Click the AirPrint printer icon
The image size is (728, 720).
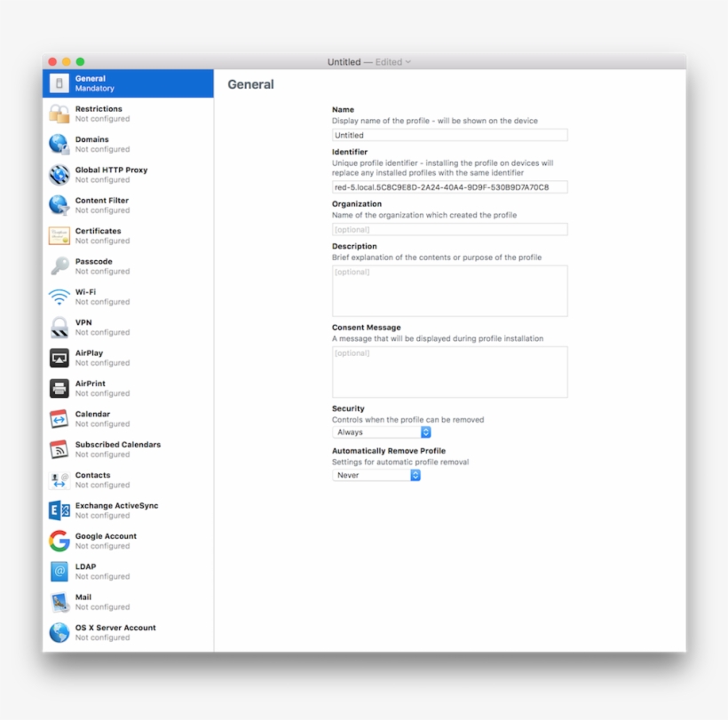click(59, 388)
